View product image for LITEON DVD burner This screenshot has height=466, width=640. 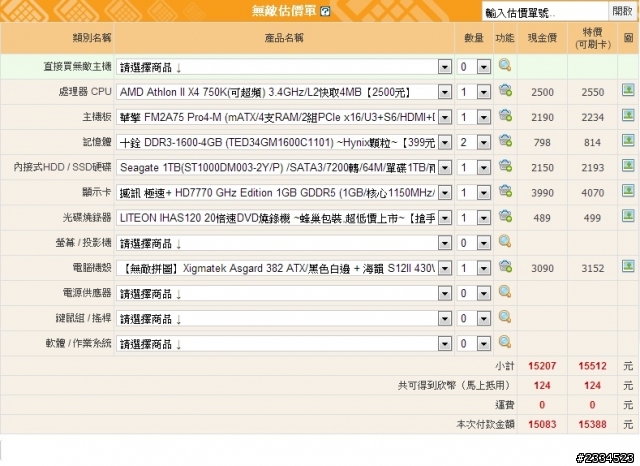coord(628,216)
